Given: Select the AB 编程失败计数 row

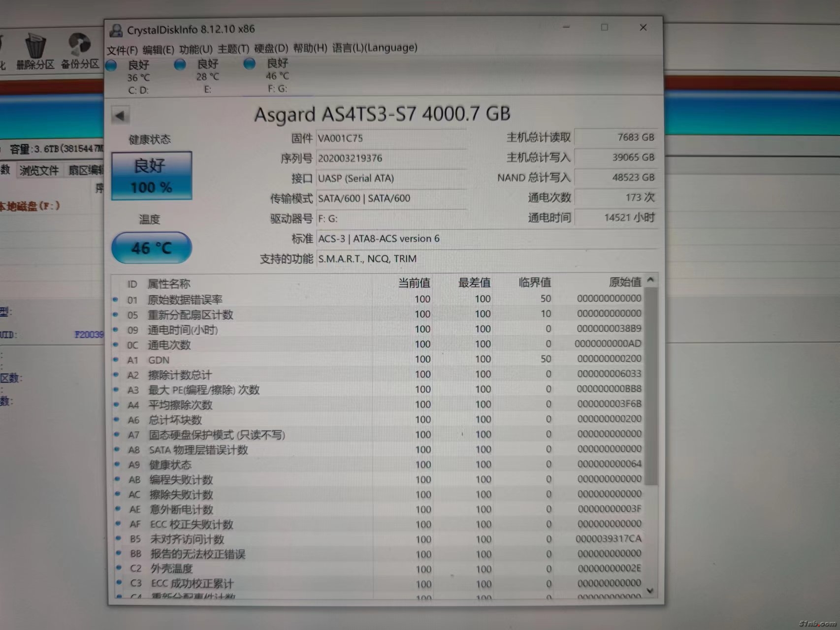Looking at the screenshot, I should pyautogui.click(x=378, y=480).
